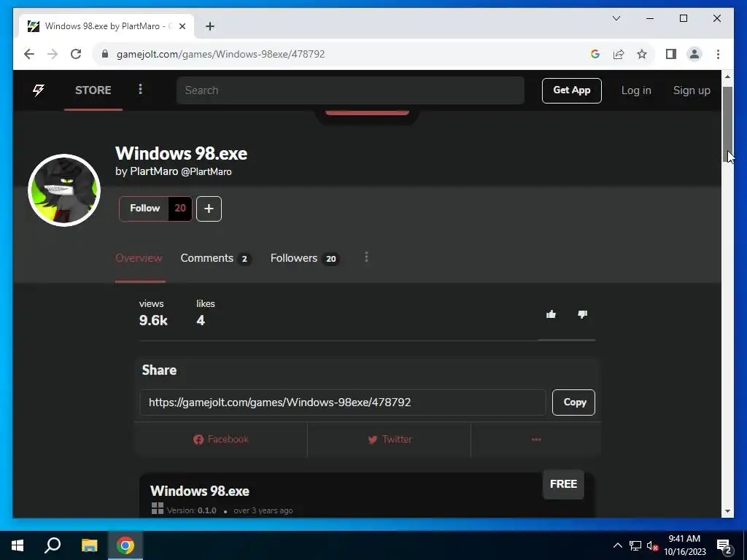Open the Chrome side panel

(671, 54)
